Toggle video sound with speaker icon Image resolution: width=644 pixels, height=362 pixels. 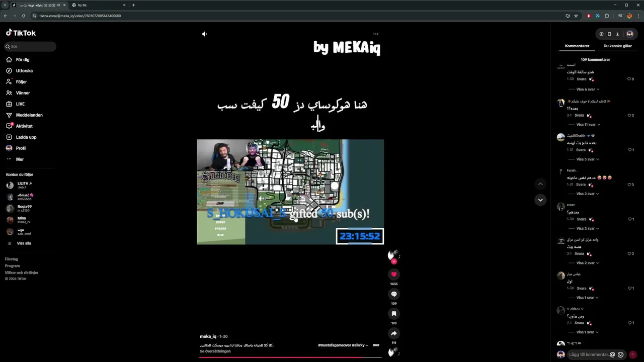(x=204, y=34)
